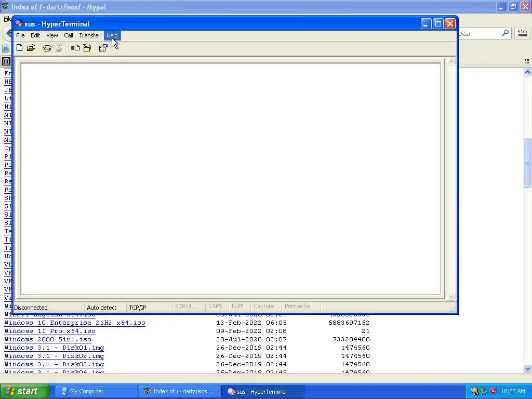Screen dimensions: 532x399
Task: Click inside the HyperTerminal terminal text area
Action: click(x=231, y=179)
